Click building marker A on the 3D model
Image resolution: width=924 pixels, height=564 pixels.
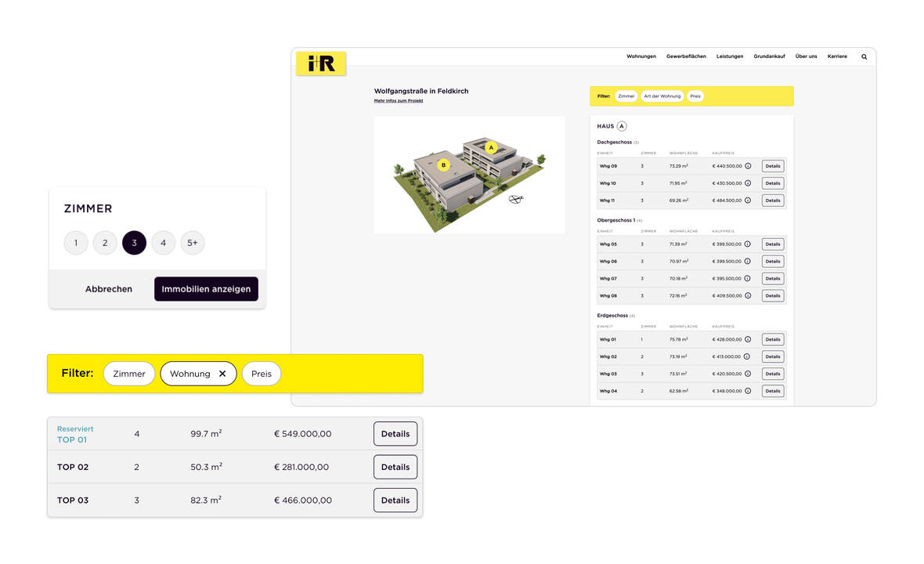(x=492, y=147)
